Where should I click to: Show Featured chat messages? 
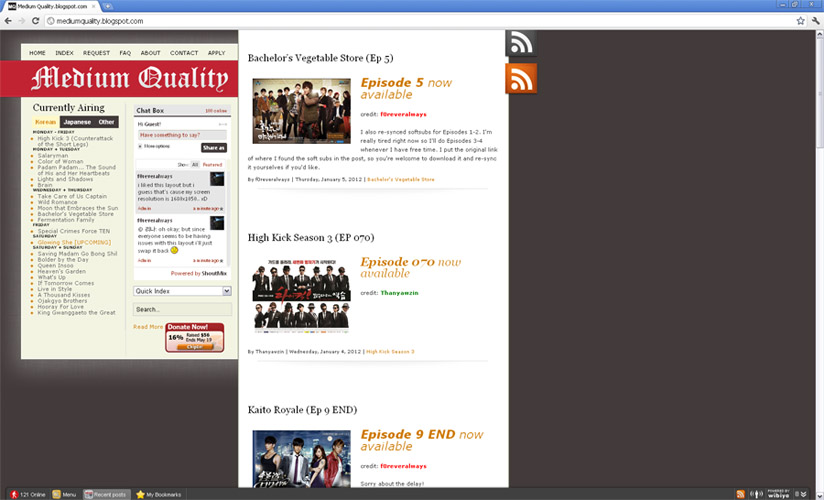[x=212, y=165]
